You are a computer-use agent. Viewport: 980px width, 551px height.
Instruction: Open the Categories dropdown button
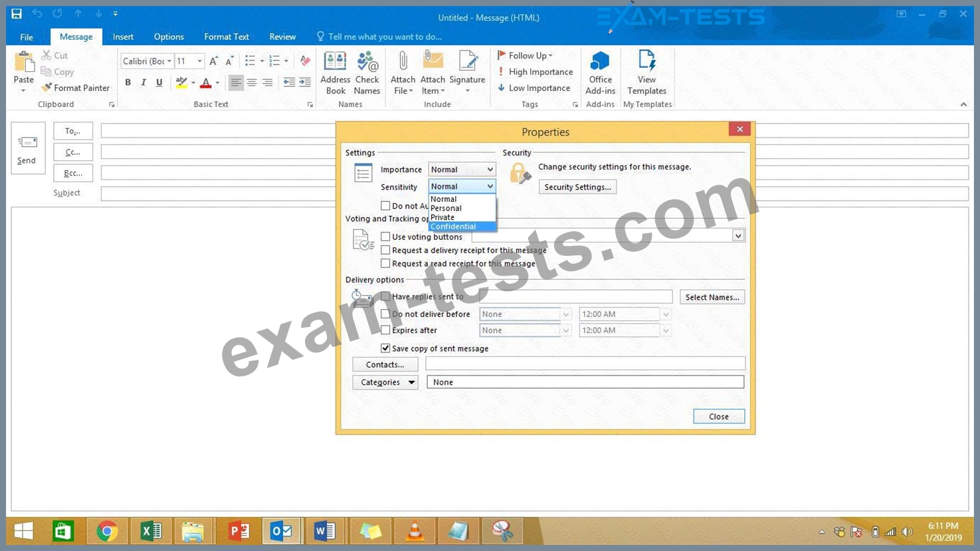pyautogui.click(x=385, y=382)
